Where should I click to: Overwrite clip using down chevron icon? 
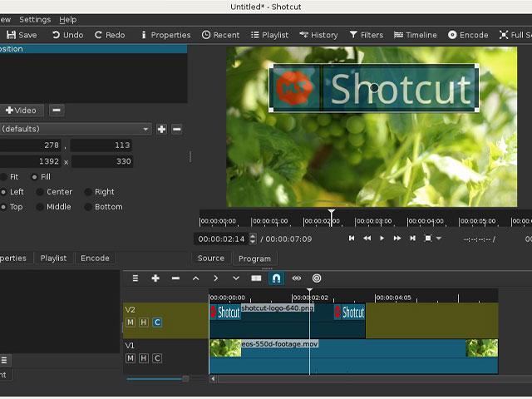point(236,278)
